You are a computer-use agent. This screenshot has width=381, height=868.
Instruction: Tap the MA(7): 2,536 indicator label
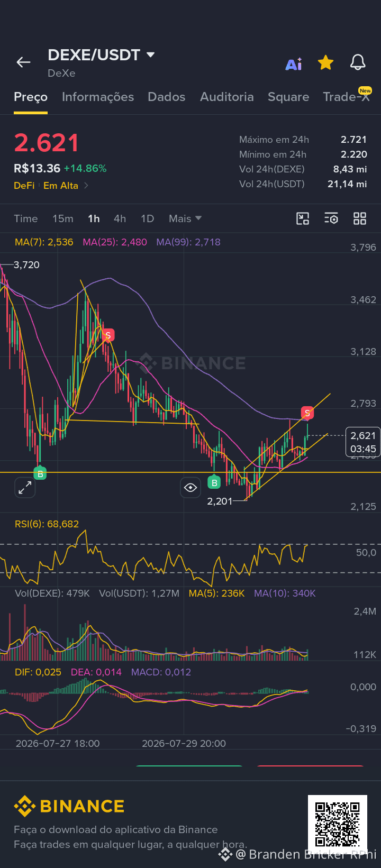pyautogui.click(x=44, y=242)
